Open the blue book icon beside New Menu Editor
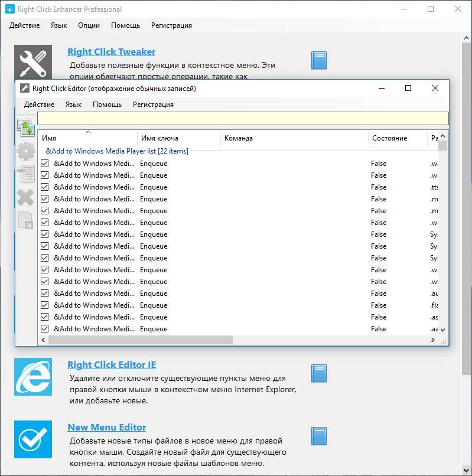 pyautogui.click(x=319, y=436)
